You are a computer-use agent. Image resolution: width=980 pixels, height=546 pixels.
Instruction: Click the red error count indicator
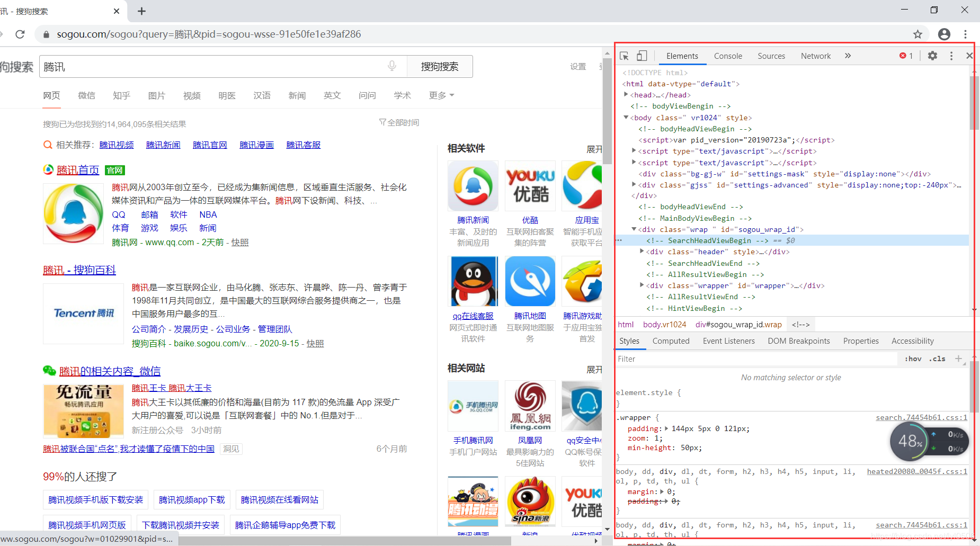click(x=906, y=56)
